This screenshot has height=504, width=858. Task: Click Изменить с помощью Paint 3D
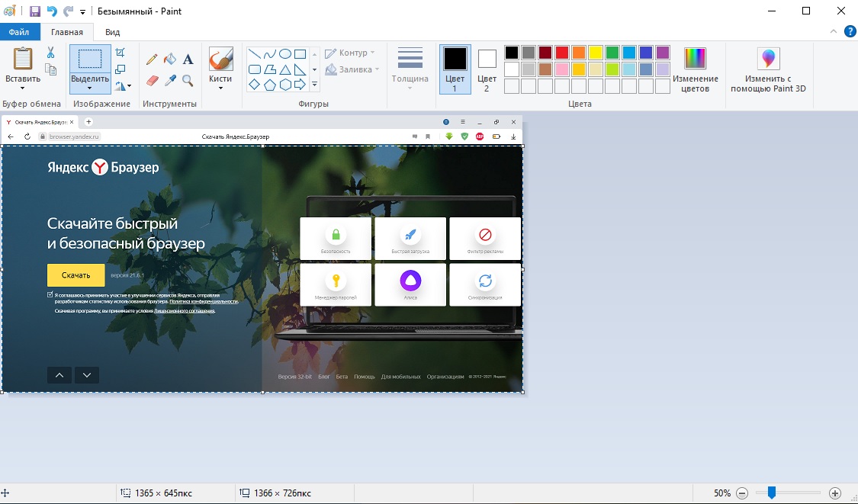(767, 69)
